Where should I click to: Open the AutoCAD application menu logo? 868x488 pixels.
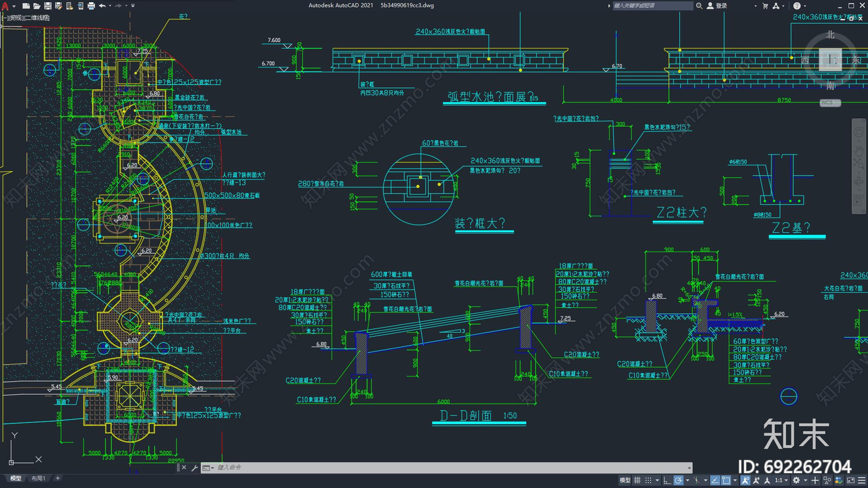(5, 6)
